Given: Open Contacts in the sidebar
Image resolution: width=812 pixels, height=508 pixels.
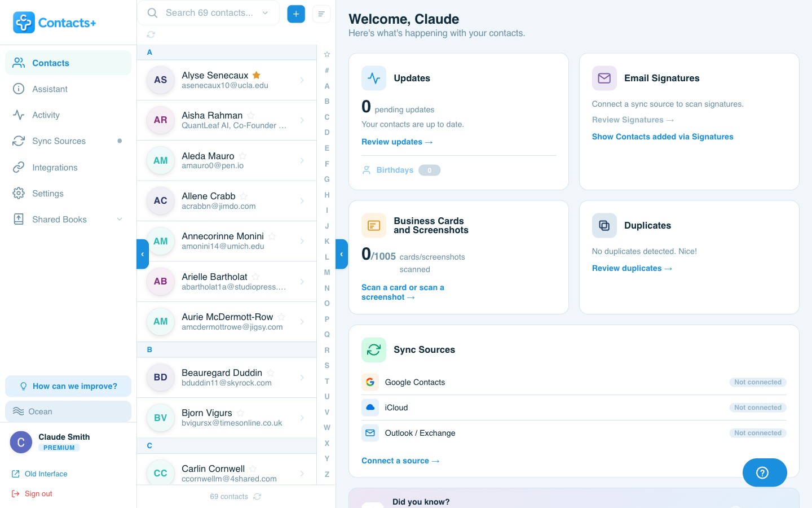Looking at the screenshot, I should (x=68, y=63).
